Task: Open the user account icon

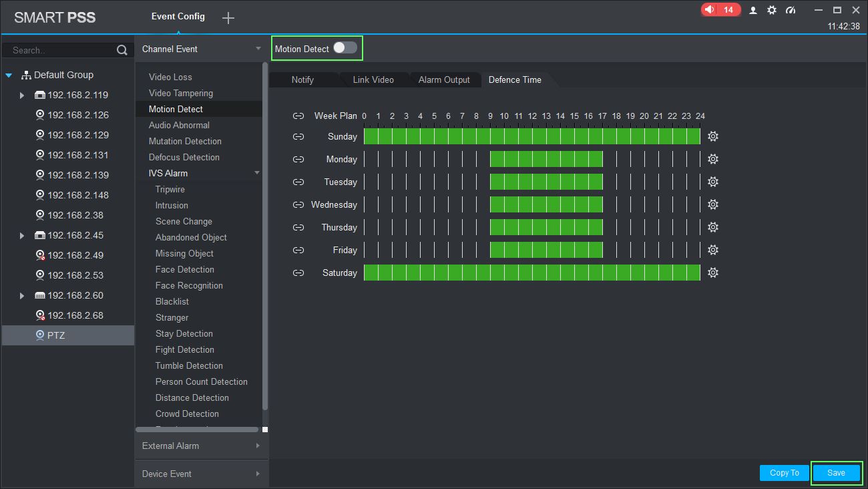Action: pos(753,10)
